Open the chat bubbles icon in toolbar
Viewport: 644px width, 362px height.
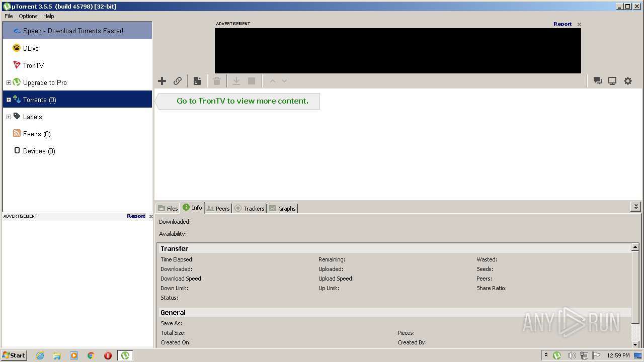598,81
